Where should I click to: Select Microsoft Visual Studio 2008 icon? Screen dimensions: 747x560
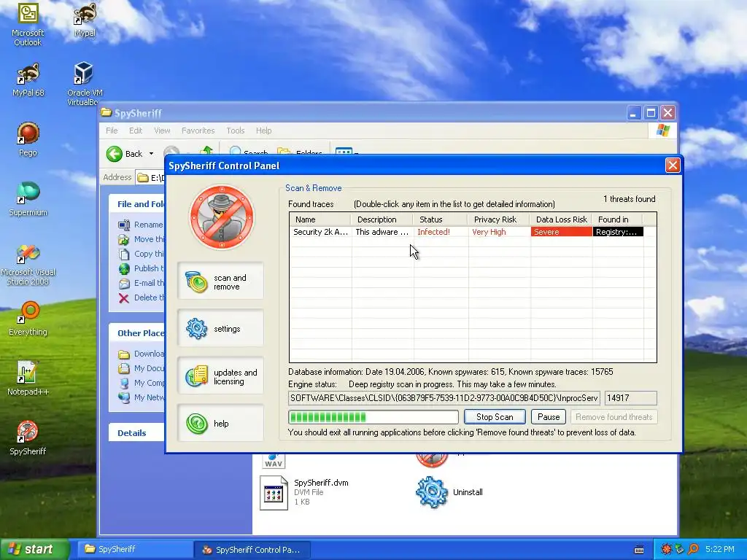[x=28, y=264]
